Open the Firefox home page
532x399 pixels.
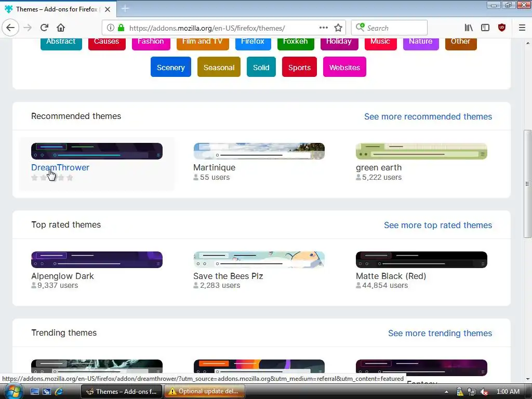(x=61, y=28)
